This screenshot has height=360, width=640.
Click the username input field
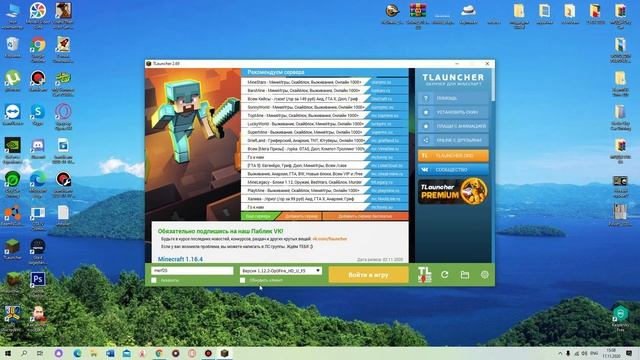192,271
